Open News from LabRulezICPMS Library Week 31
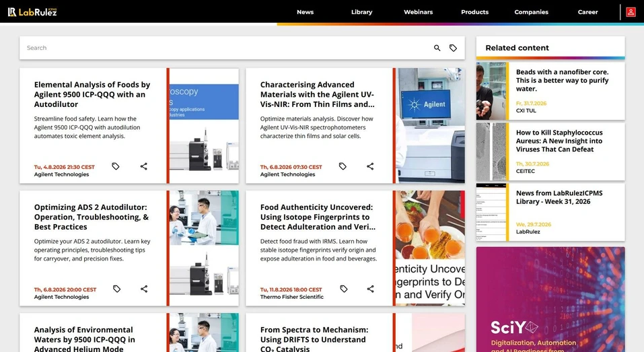The image size is (644, 352). tap(559, 197)
